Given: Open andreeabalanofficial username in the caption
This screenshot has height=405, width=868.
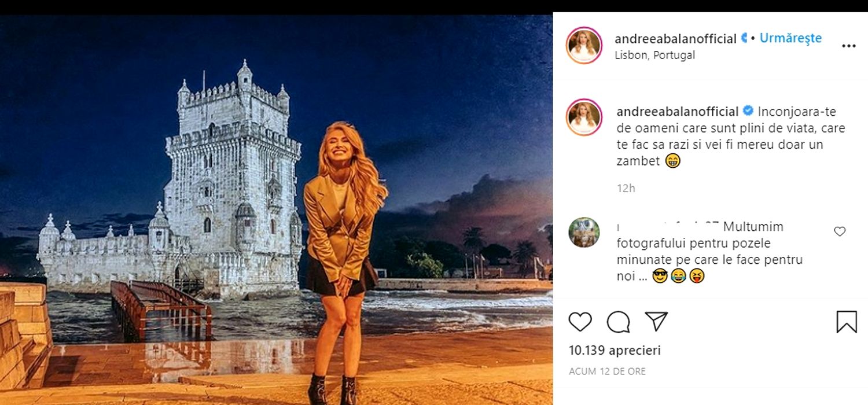Looking at the screenshot, I should pos(678,111).
